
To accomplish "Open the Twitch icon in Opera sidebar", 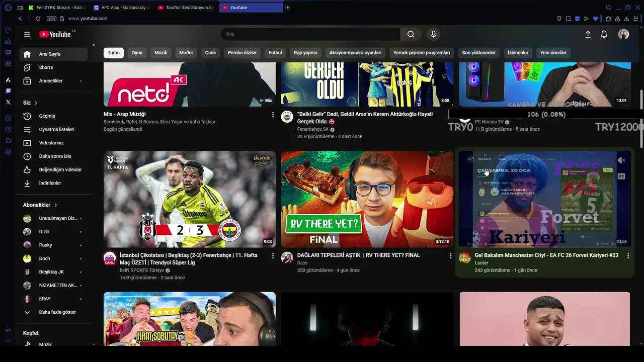I will click(8, 91).
